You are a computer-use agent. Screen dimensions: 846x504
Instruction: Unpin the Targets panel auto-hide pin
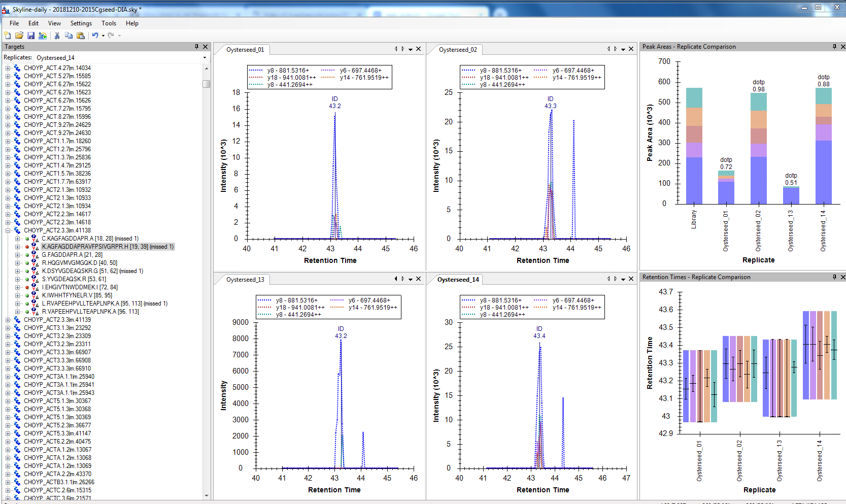(196, 46)
